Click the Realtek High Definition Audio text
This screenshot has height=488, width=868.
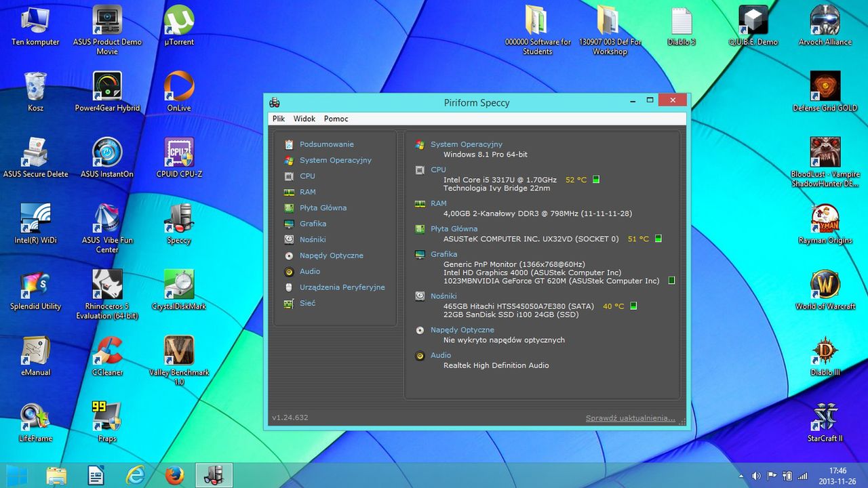pyautogui.click(x=496, y=365)
